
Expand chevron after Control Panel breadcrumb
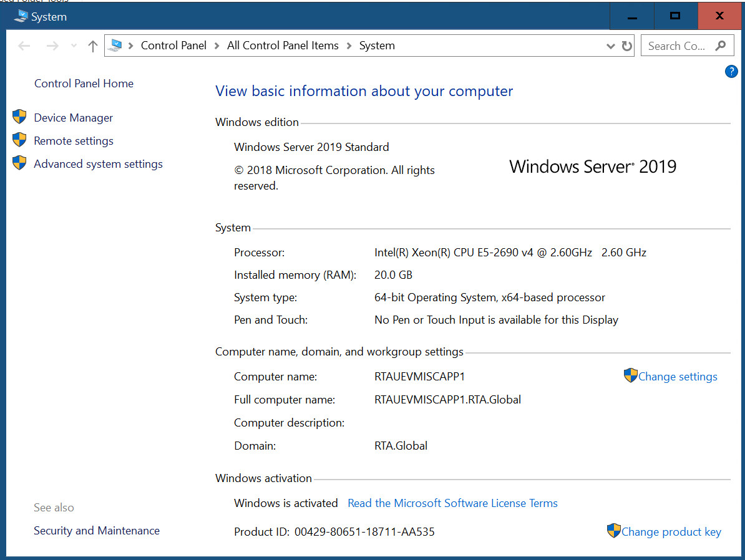(217, 46)
